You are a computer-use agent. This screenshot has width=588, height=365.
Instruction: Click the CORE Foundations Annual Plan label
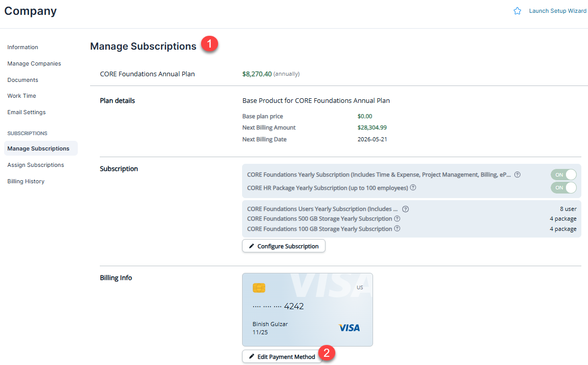[x=147, y=74]
